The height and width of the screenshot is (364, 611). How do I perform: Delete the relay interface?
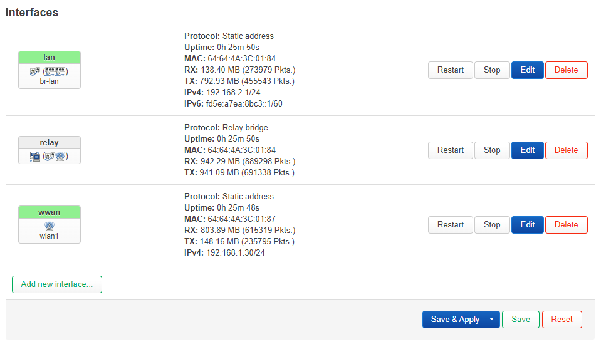[566, 150]
